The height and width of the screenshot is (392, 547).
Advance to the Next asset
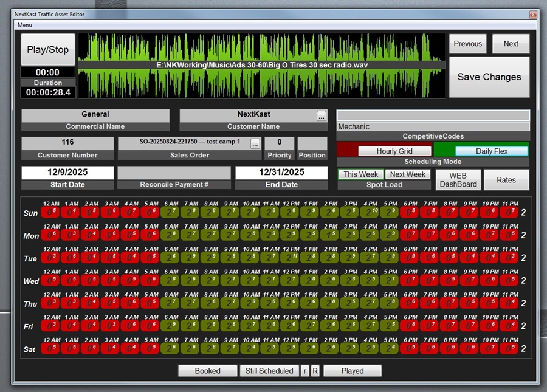point(511,44)
